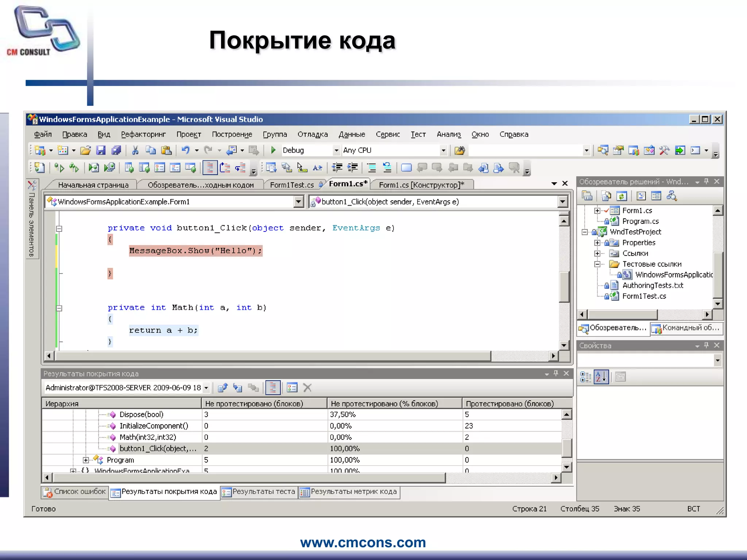This screenshot has height=560, width=747.
Task: Import coverage results icon
Action: point(238,388)
